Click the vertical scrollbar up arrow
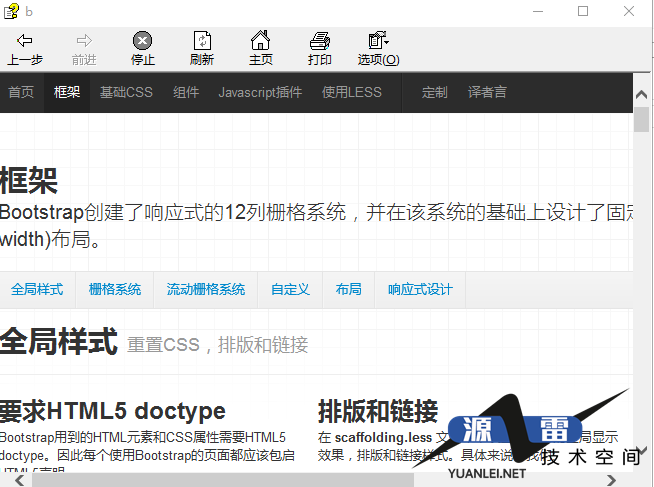This screenshot has height=487, width=654. [x=641, y=95]
